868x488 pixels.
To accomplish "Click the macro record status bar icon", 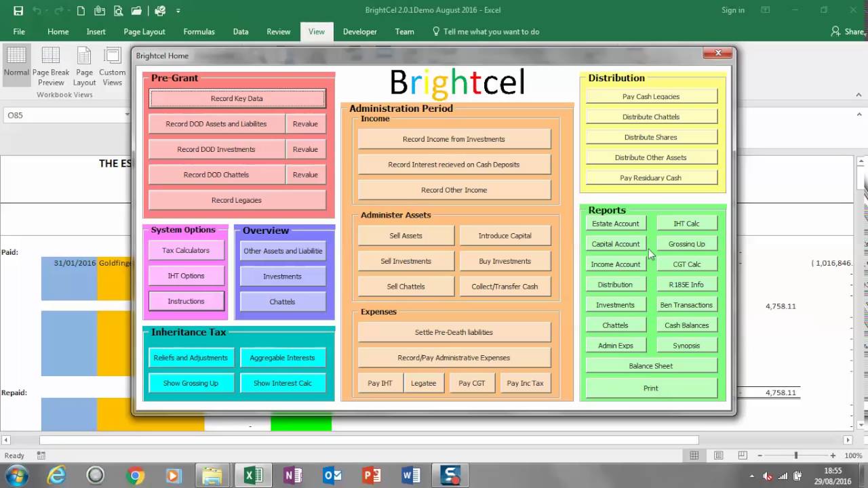I will tap(41, 456).
